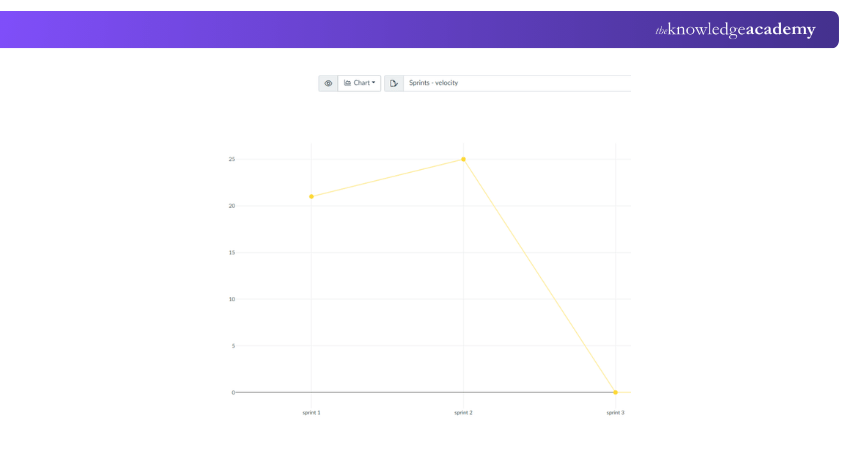Image resolution: width=850 pixels, height=450 pixels.
Task: Click the chart icon inside Chart button
Action: tap(347, 83)
